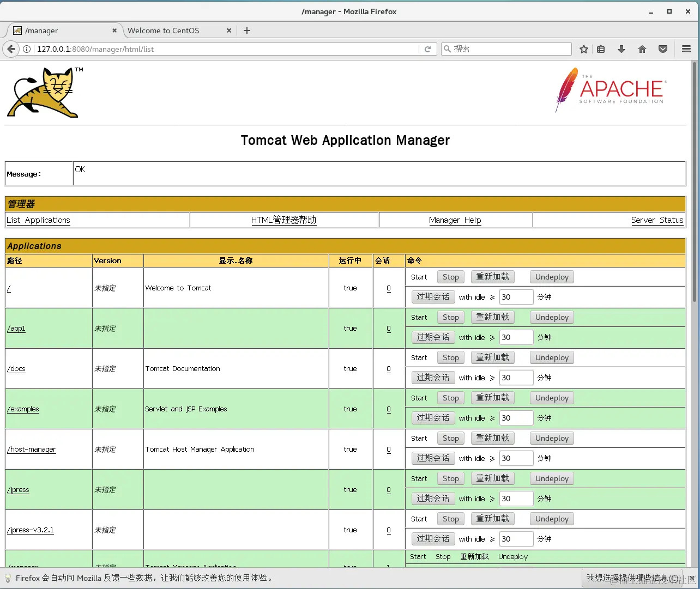Open the /docs application link

pos(16,369)
